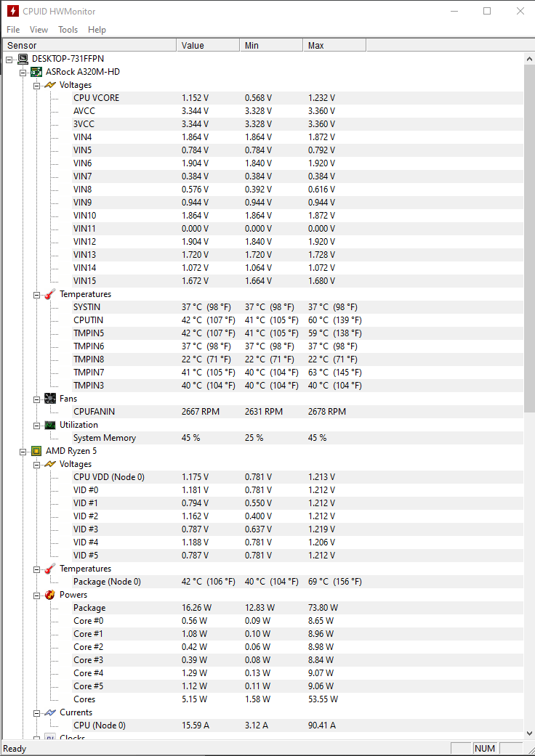Click the HWMonitor lightning logo in title bar
535x756 pixels.
12,11
